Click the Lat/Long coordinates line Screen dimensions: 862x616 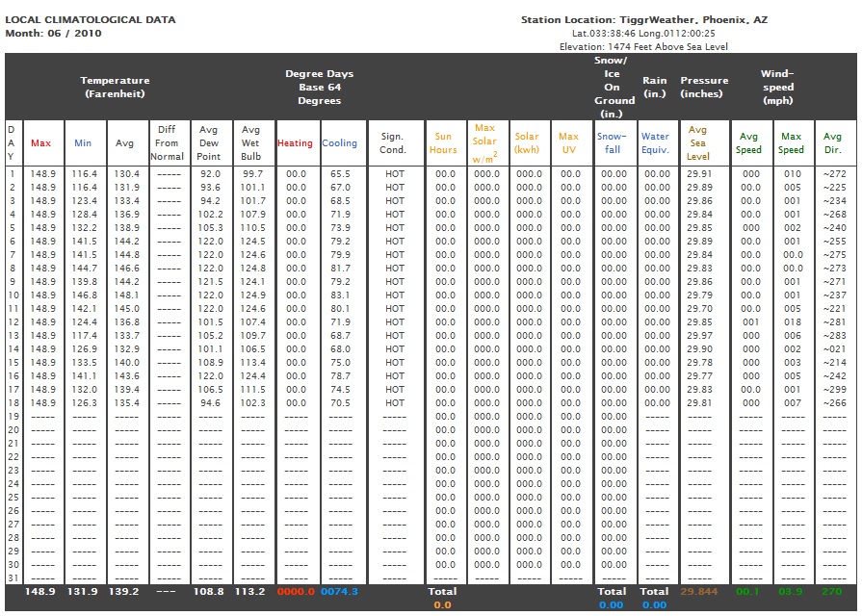pyautogui.click(x=643, y=34)
